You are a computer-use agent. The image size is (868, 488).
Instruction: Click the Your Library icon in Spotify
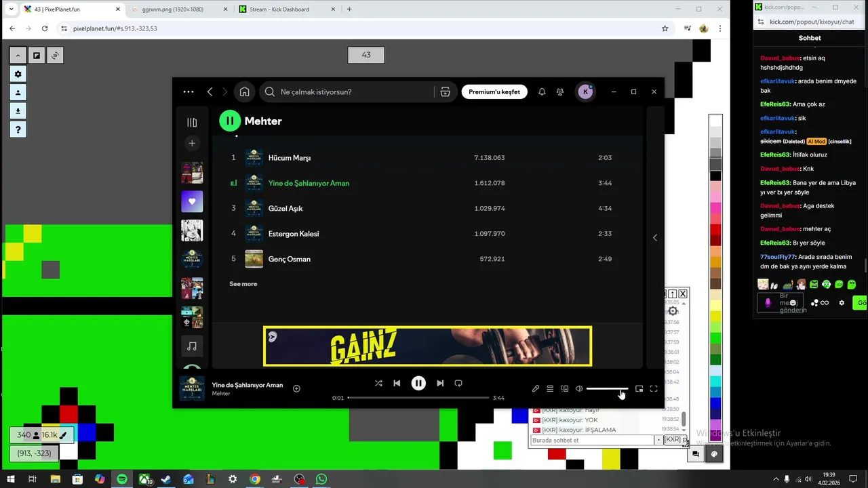[x=192, y=122]
